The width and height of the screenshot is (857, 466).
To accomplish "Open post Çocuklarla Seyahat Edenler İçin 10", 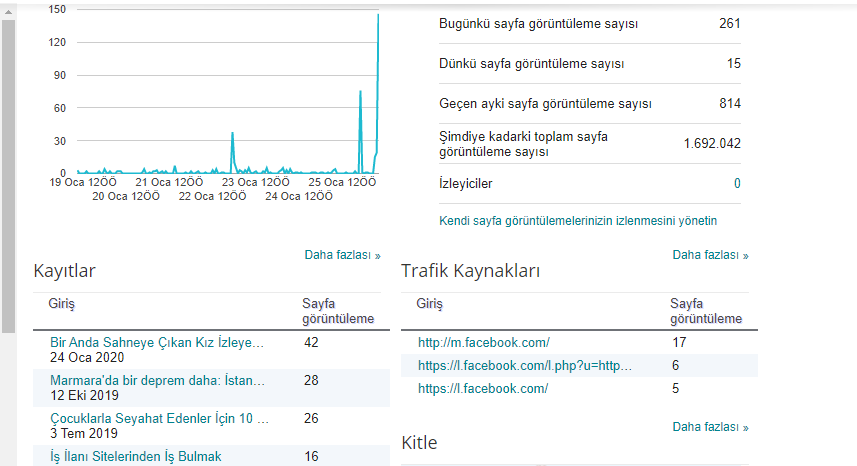I will (x=159, y=418).
